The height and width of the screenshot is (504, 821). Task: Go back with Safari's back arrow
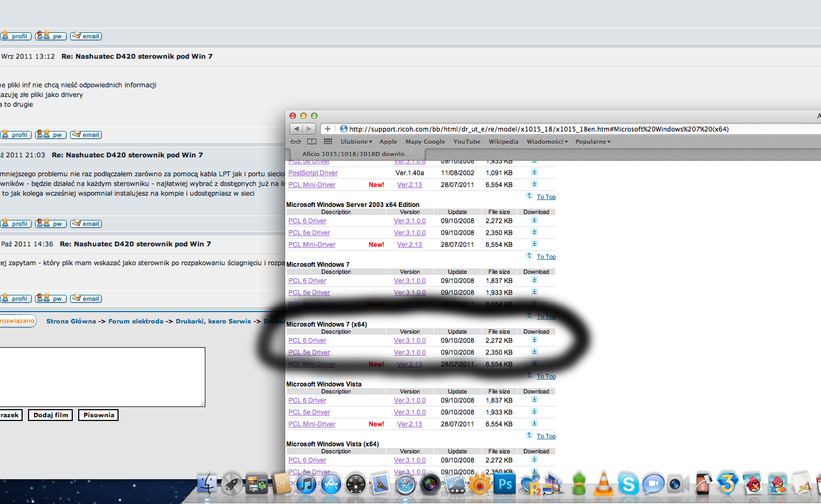point(296,129)
